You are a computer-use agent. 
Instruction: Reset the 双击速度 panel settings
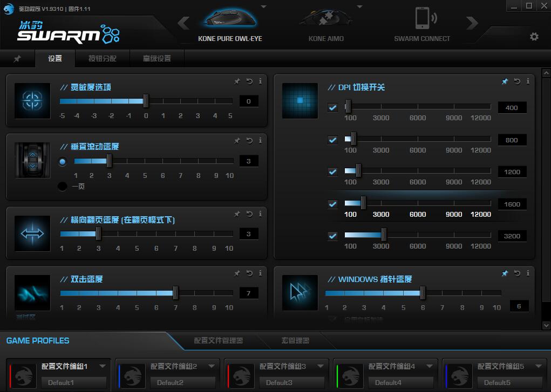click(249, 273)
